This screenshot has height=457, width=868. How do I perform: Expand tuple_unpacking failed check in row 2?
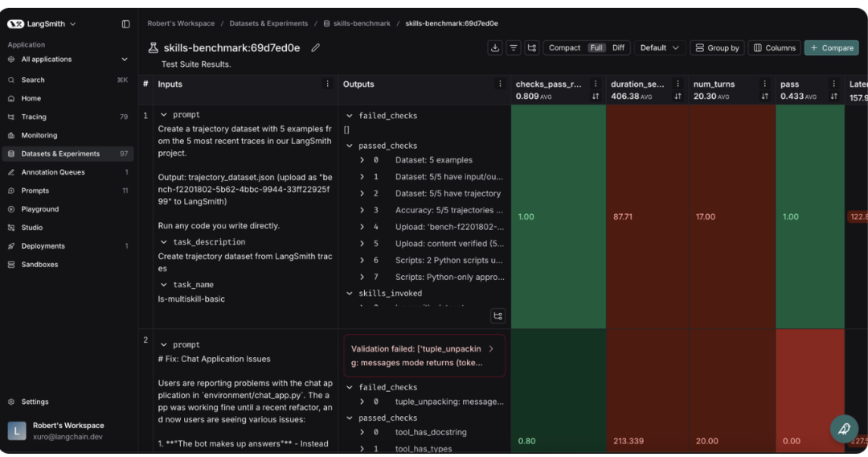362,401
